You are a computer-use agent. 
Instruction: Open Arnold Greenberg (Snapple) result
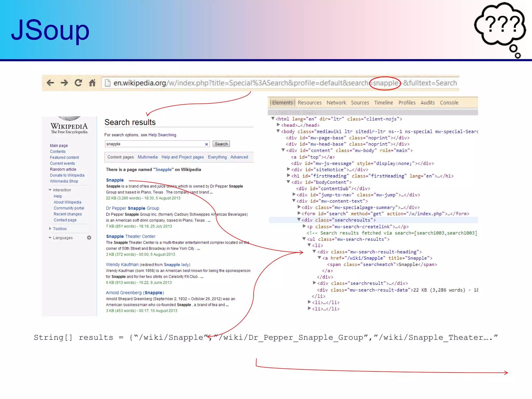135,293
